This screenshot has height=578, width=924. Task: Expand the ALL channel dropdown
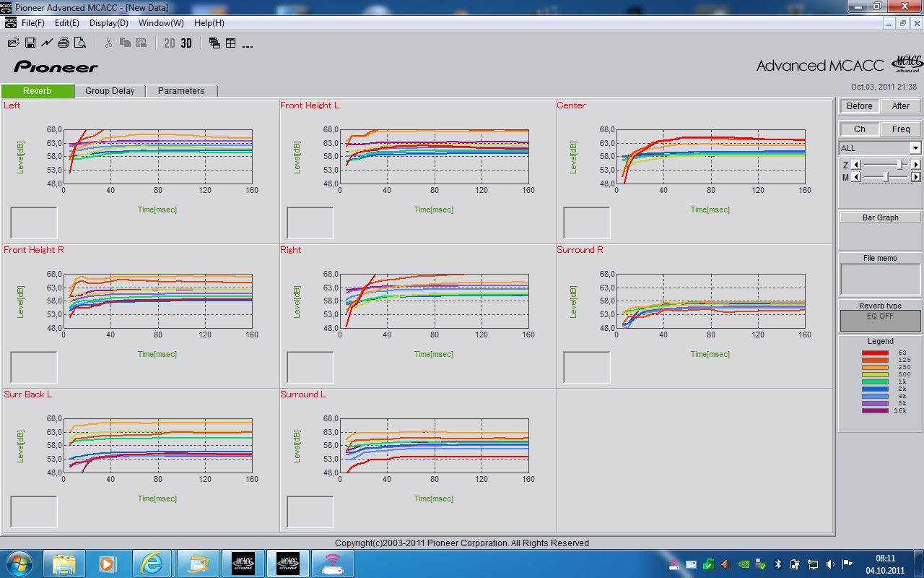[915, 148]
